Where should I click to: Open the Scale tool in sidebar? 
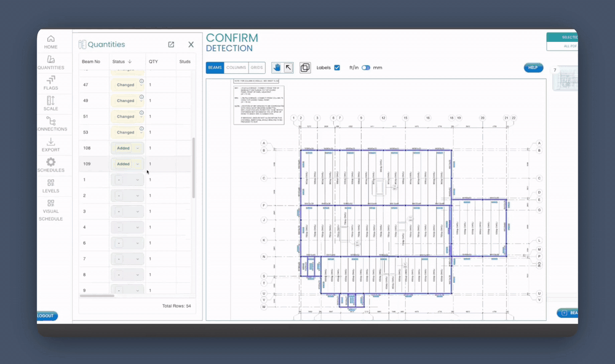50,103
